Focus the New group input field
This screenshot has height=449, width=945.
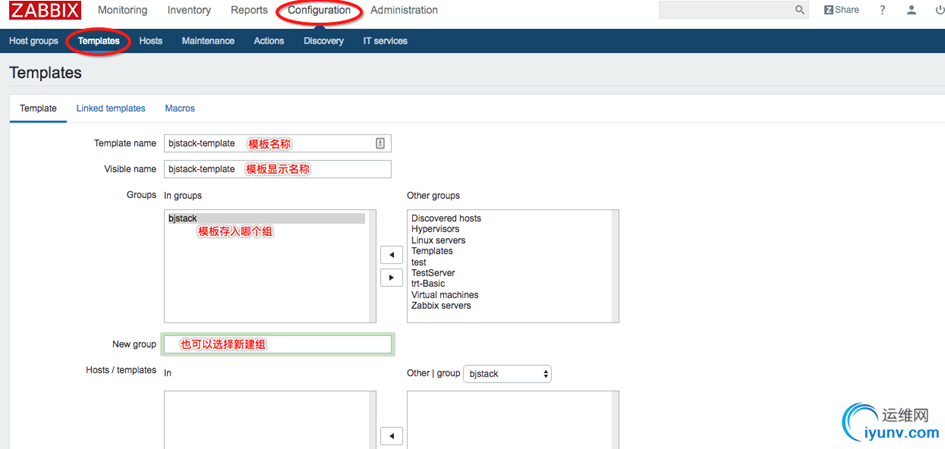click(278, 344)
